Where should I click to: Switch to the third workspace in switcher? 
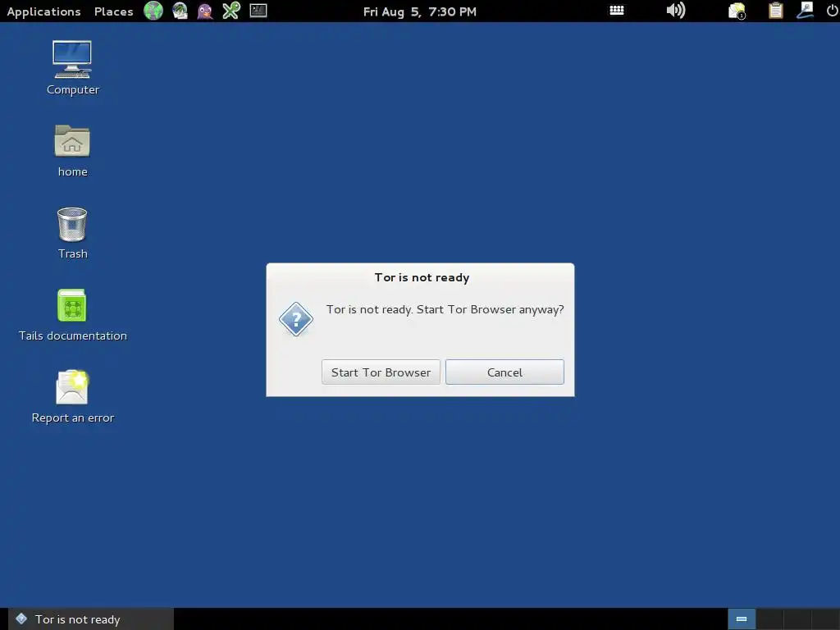click(797, 619)
